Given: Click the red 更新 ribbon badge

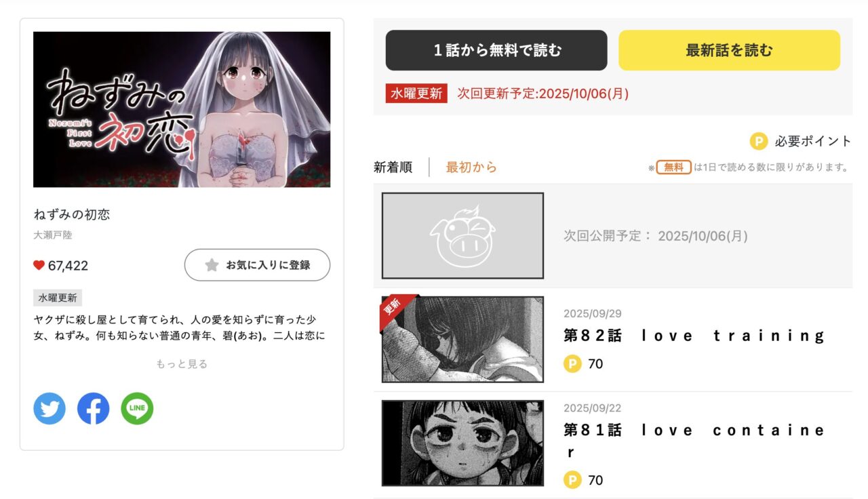Looking at the screenshot, I should pos(395,311).
